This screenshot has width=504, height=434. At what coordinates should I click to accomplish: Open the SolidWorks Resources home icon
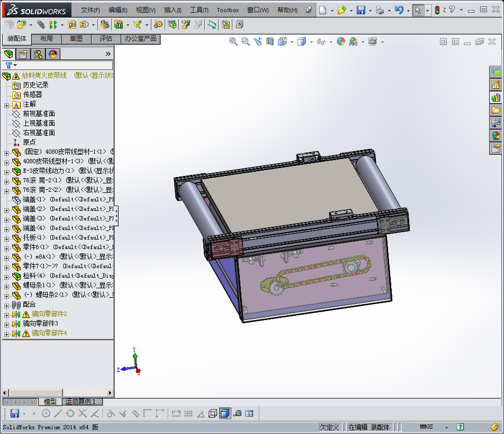[x=496, y=85]
